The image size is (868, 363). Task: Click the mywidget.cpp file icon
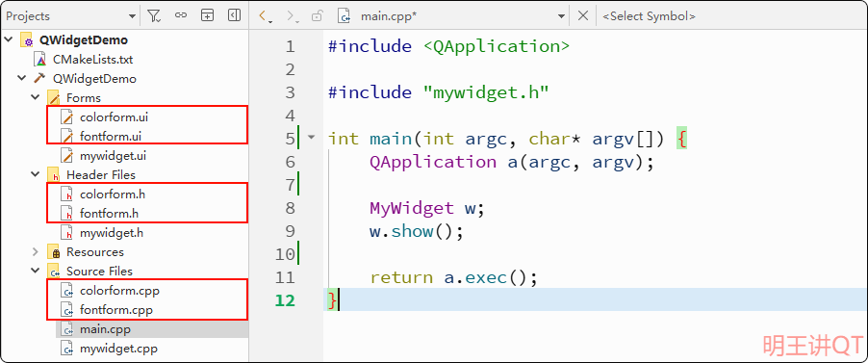pos(67,349)
